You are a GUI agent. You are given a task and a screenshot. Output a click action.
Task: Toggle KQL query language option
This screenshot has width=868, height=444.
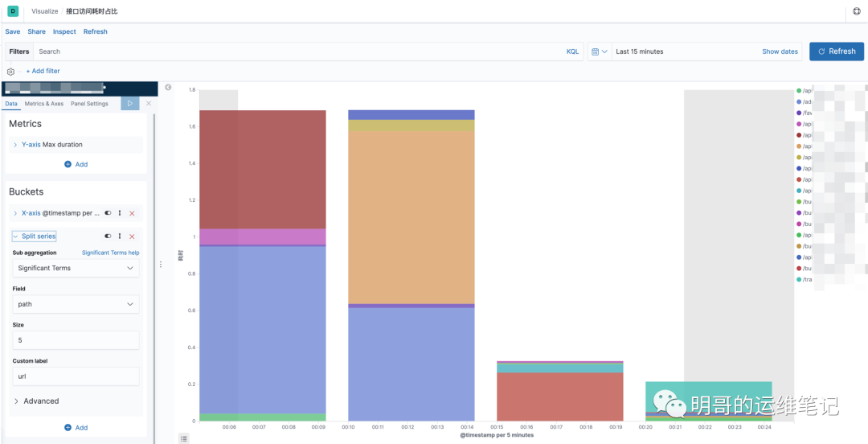point(572,51)
